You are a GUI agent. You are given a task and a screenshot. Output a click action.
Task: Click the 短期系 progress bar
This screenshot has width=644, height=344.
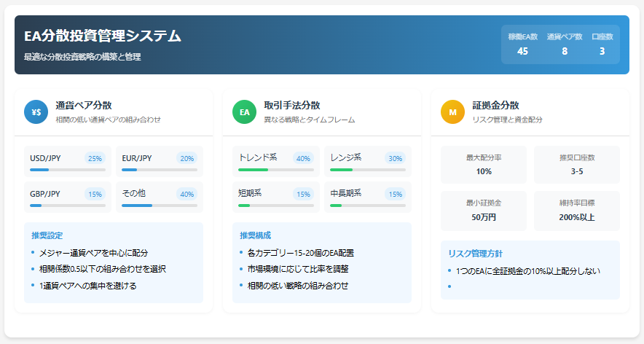(276, 206)
